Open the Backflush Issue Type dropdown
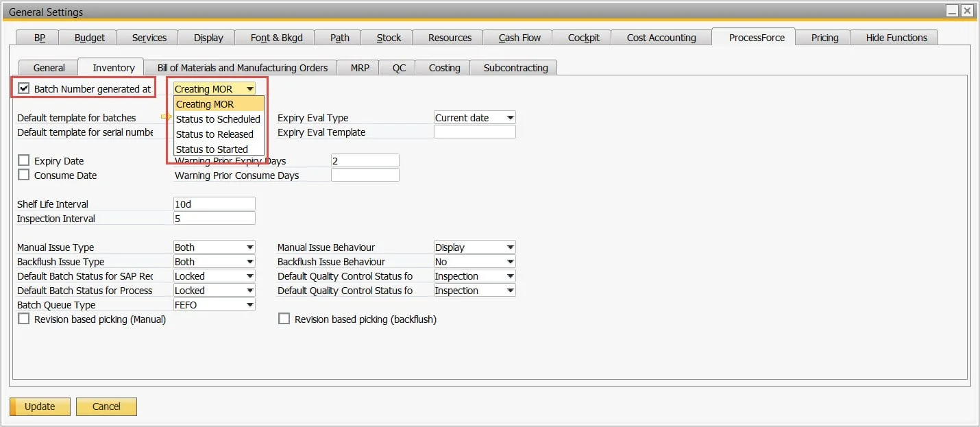 (249, 262)
